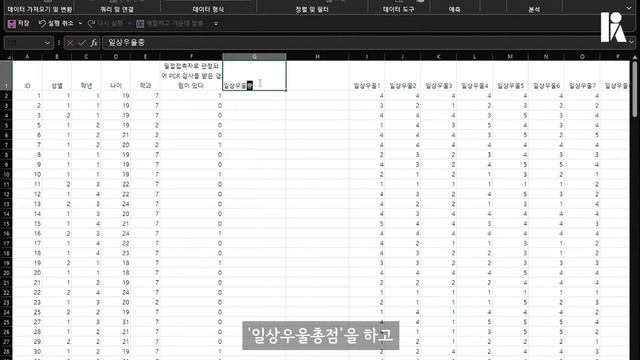Screen dimensions: 640x360
Task: Click the Redo (다시 실행) icon
Action: [92, 24]
